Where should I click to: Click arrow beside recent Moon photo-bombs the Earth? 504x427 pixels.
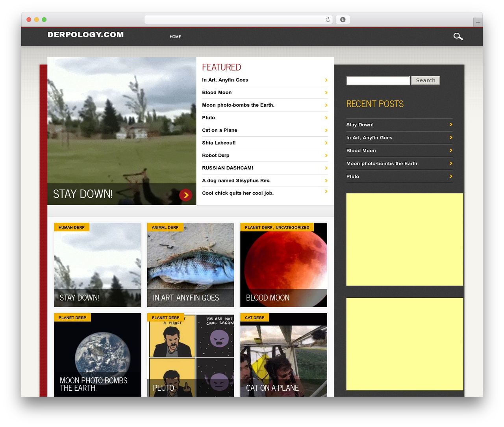click(451, 163)
